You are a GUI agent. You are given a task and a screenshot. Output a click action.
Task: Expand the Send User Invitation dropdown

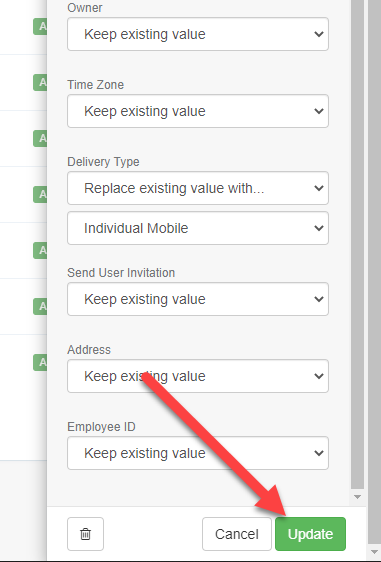pyautogui.click(x=198, y=299)
